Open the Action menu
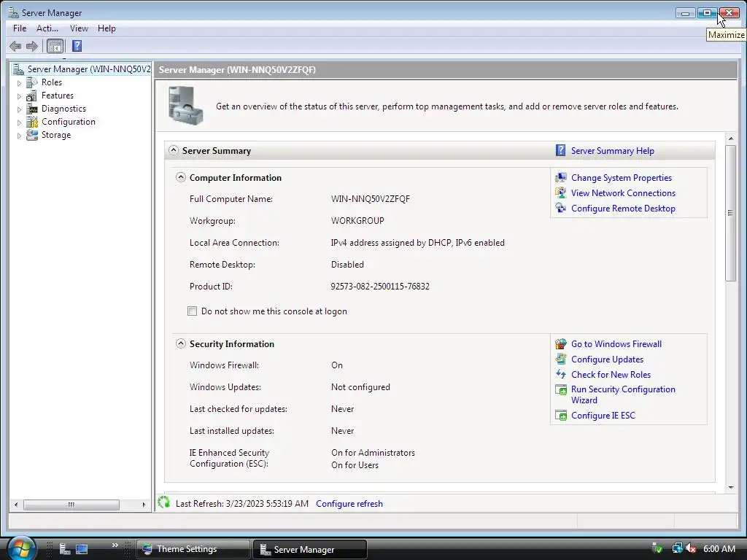 click(x=47, y=28)
